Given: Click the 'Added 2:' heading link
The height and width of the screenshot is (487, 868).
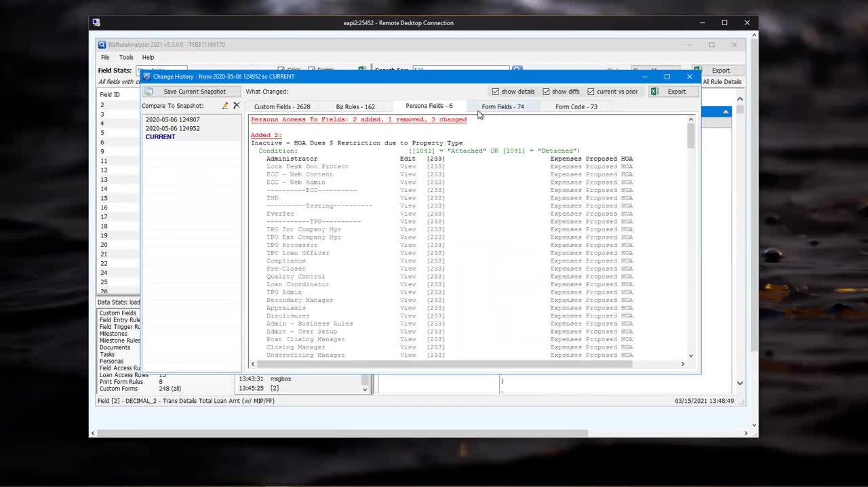Looking at the screenshot, I should coord(267,135).
